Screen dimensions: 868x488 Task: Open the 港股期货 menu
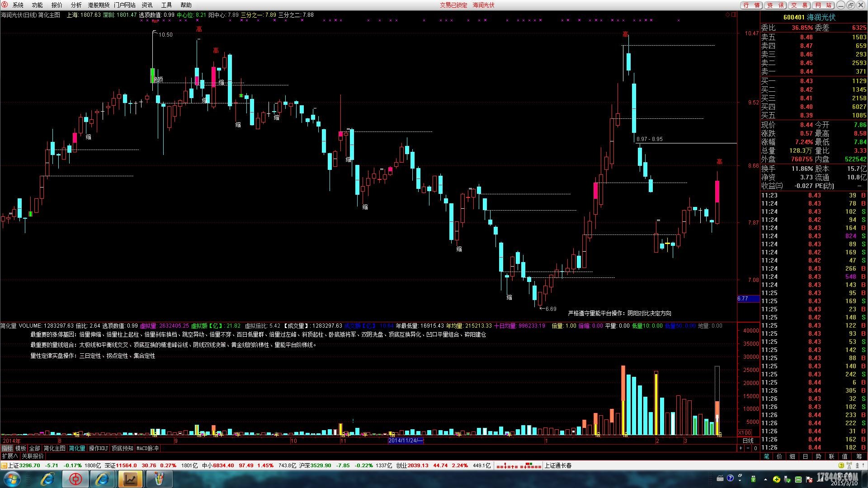tap(99, 5)
